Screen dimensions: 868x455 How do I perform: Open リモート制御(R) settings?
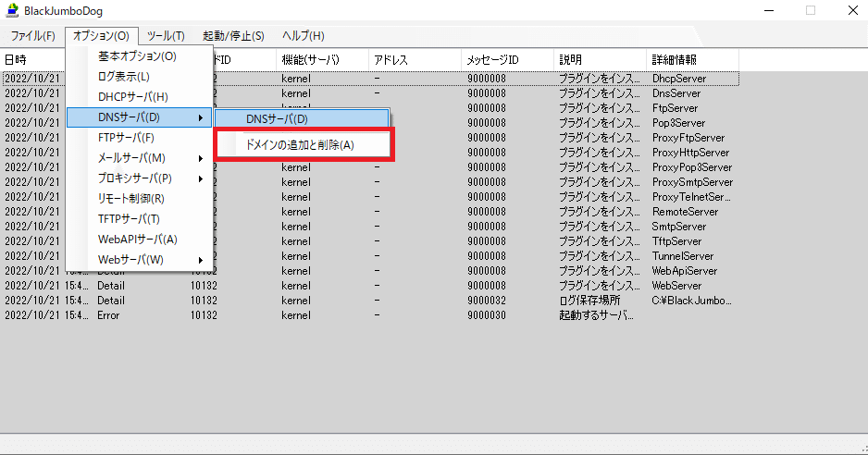pos(139,199)
